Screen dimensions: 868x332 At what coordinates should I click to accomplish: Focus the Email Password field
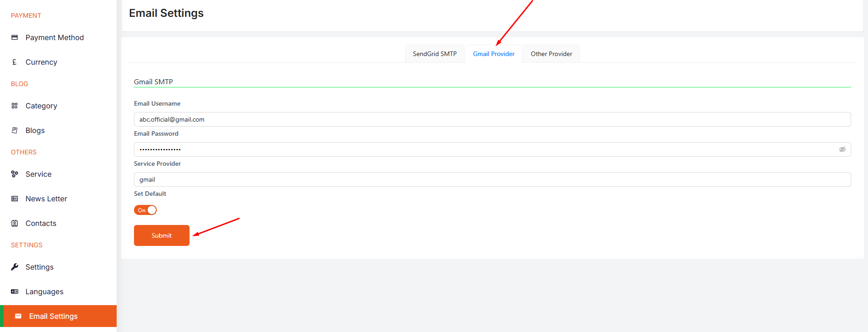[483, 149]
